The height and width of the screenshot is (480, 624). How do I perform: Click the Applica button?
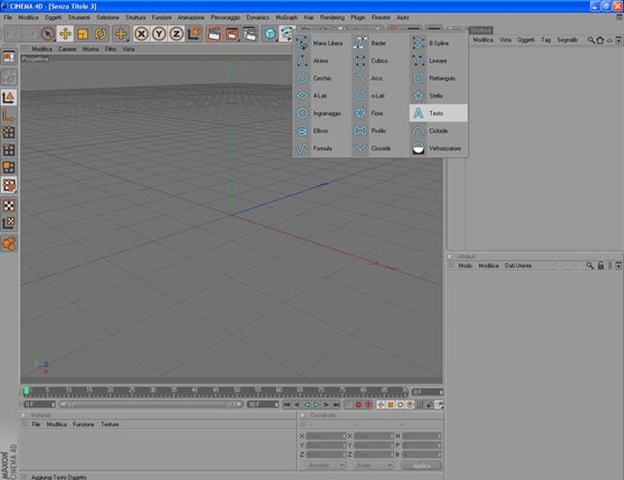(421, 465)
